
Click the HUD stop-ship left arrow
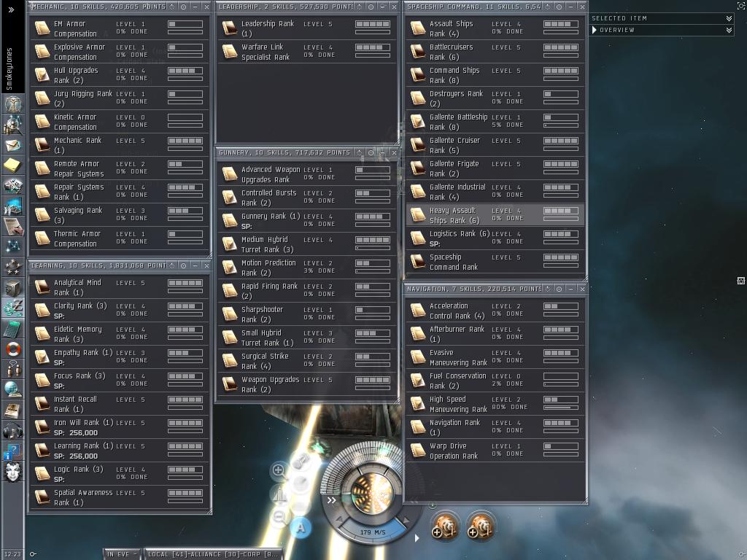tap(339, 519)
